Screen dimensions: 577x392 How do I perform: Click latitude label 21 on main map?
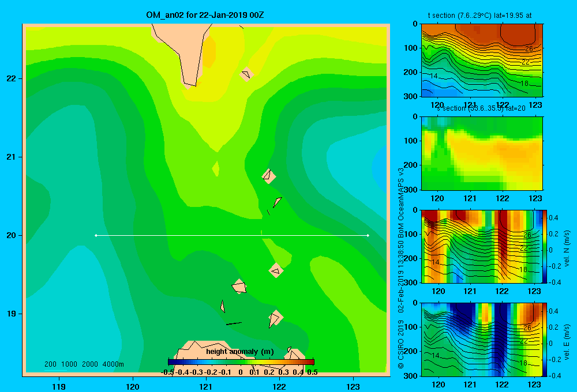pyautogui.click(x=12, y=157)
